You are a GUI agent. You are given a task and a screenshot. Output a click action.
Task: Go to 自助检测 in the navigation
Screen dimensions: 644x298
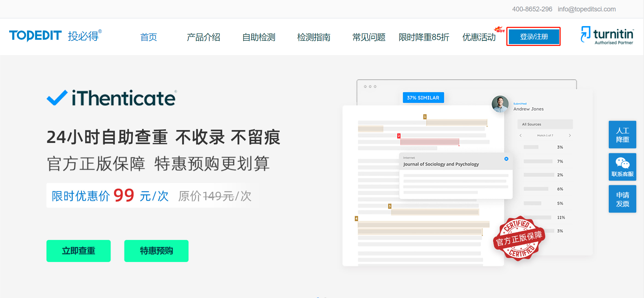point(259,37)
